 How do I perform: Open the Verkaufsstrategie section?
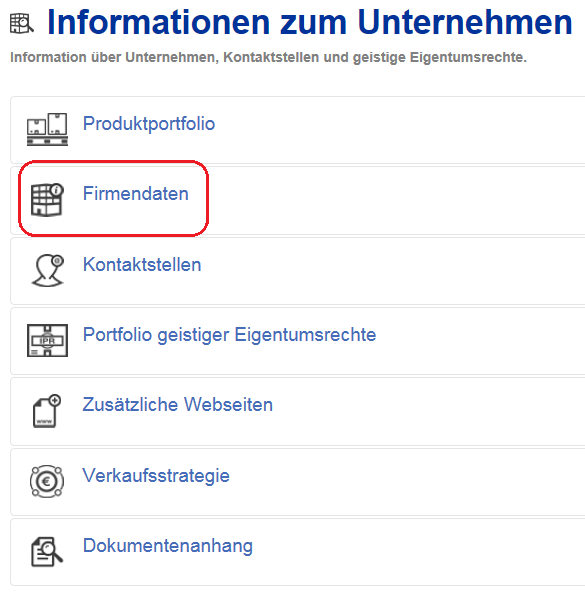click(x=156, y=476)
